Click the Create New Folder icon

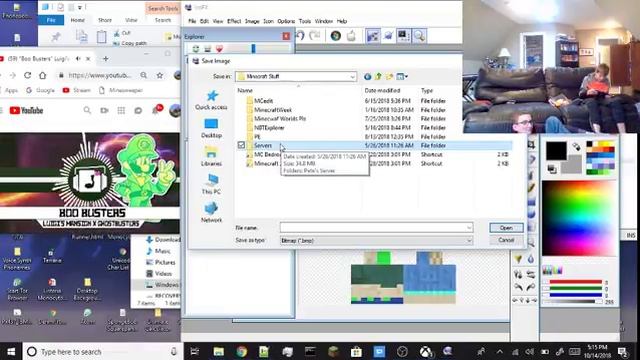[389, 76]
